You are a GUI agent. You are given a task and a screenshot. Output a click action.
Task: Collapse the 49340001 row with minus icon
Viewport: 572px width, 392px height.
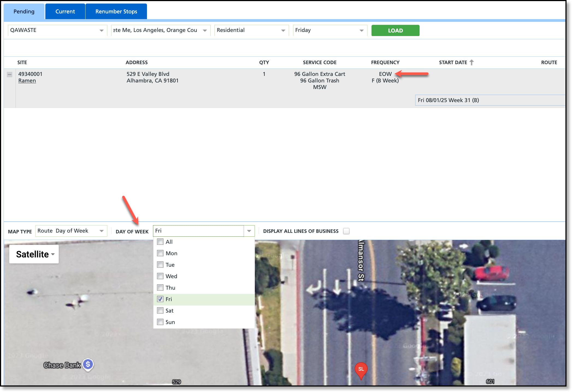tap(10, 74)
